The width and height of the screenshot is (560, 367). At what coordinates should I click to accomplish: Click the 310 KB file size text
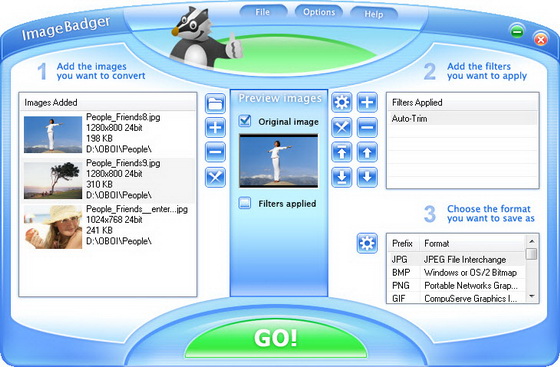99,184
